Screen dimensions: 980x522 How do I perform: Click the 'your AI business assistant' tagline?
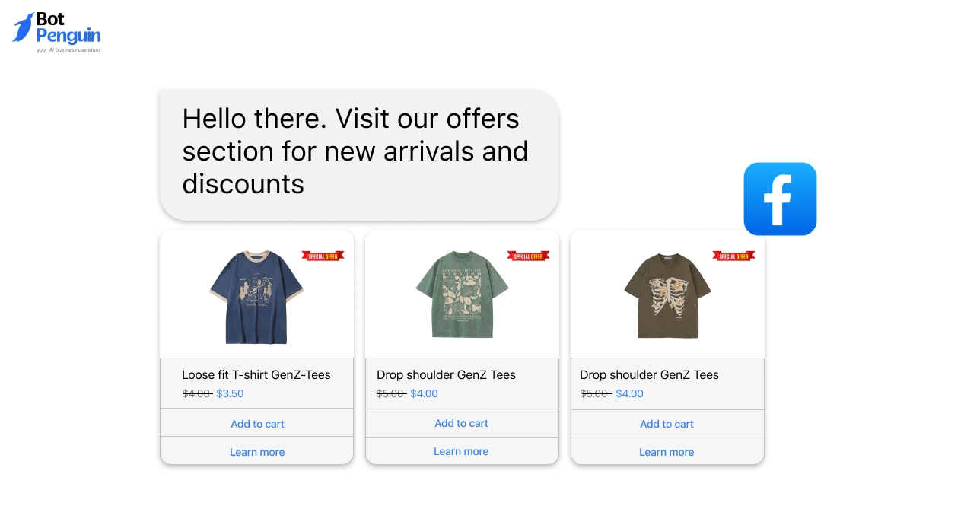coord(67,49)
